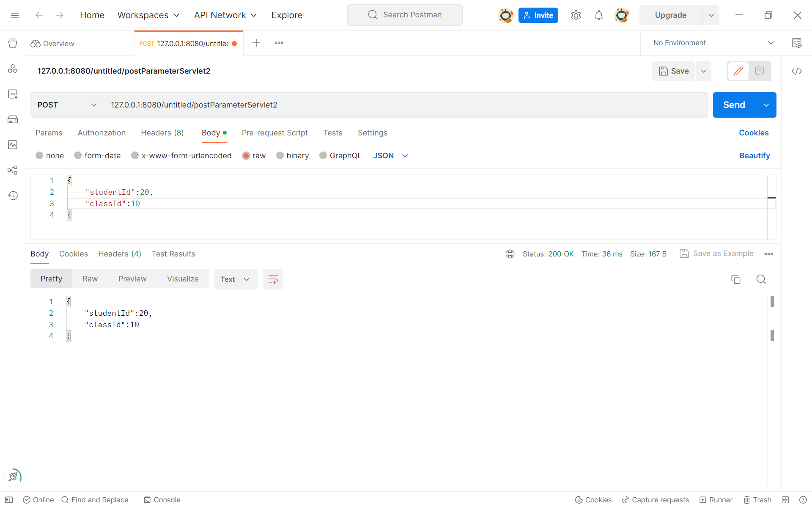
Task: Open notifications bell
Action: point(598,15)
